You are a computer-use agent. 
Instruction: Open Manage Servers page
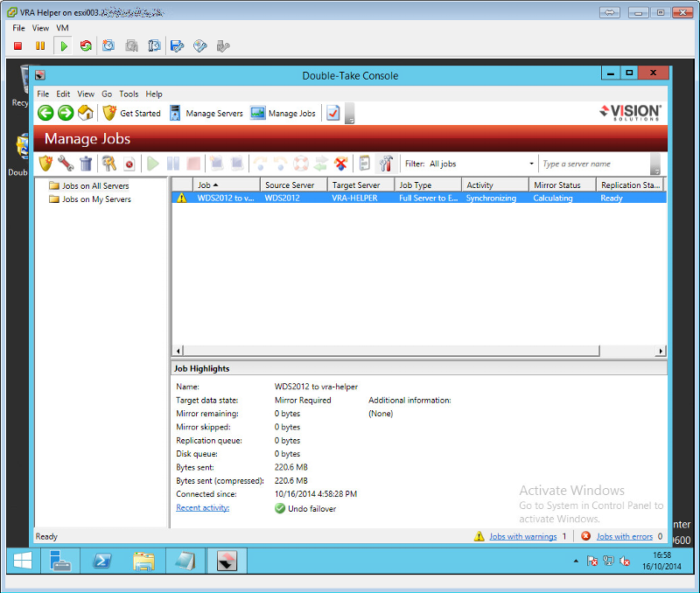(206, 114)
